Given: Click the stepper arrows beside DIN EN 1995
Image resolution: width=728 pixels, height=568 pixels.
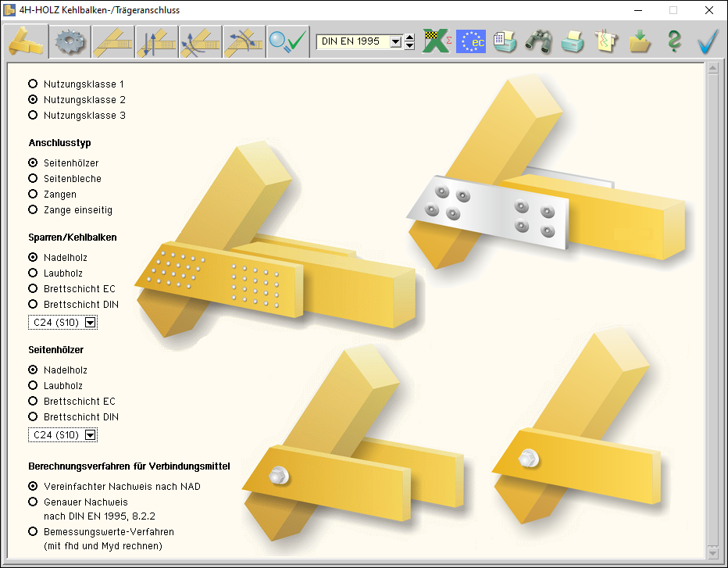Looking at the screenshot, I should tap(409, 41).
